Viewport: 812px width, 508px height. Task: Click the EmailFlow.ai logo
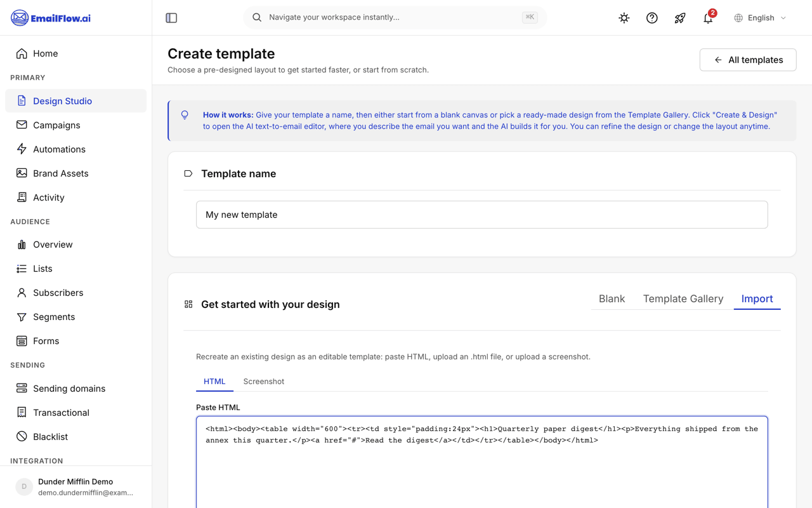pos(51,18)
